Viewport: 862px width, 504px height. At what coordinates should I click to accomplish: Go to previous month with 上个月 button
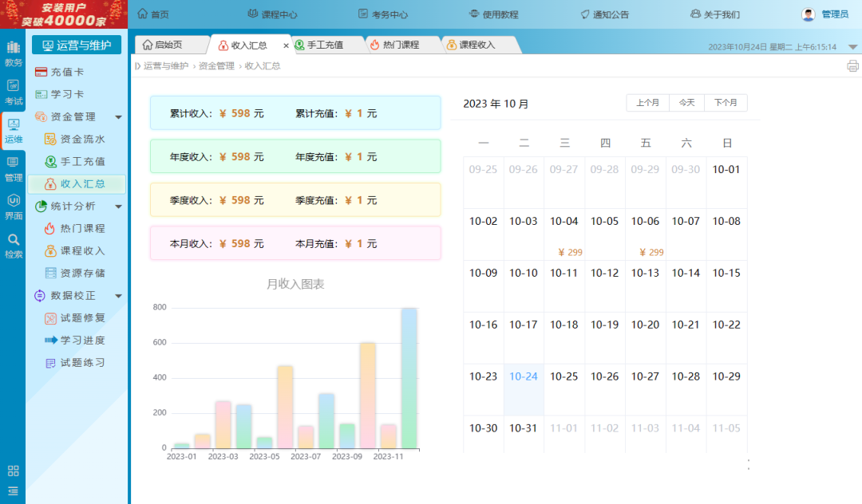click(647, 103)
